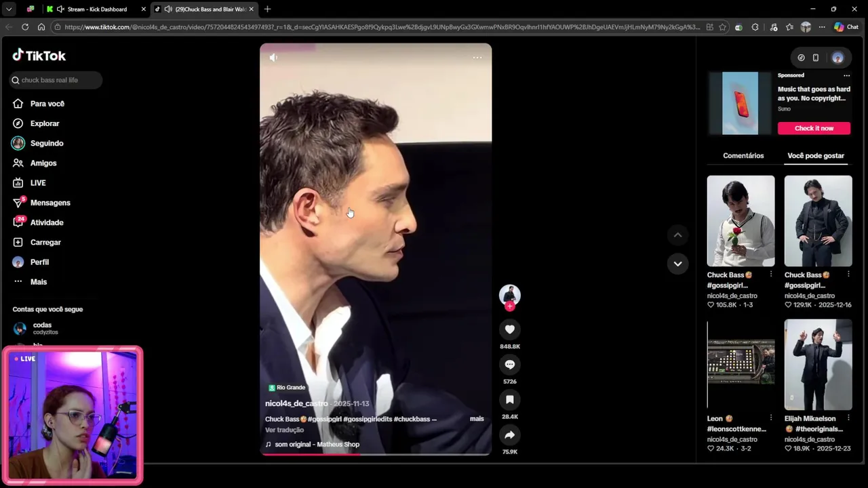Open Elijah Mikaelson video thumbnail
868x488 pixels.
tap(818, 365)
